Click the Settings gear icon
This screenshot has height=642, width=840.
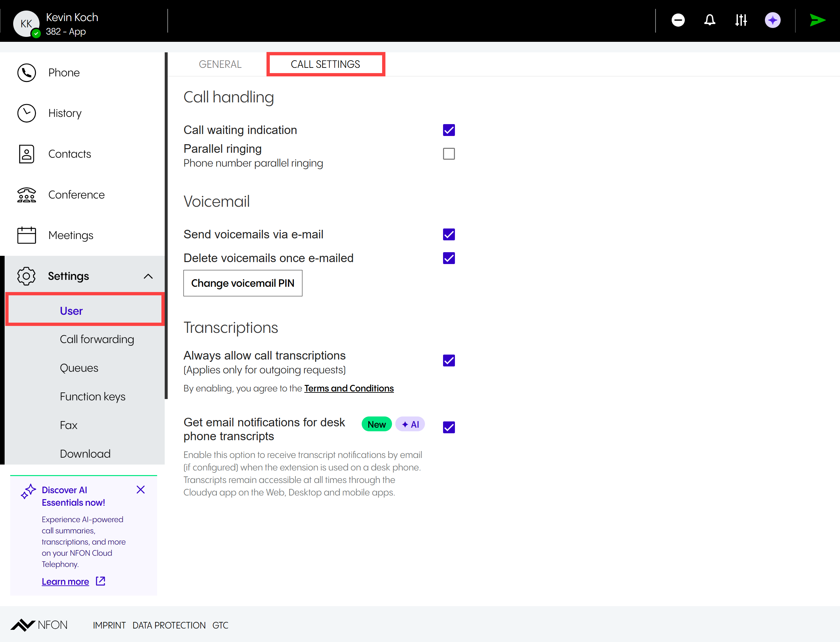point(26,276)
